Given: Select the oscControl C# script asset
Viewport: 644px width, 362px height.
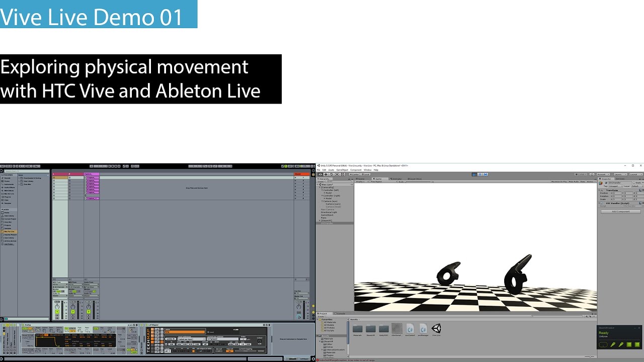Looking at the screenshot, I should click(410, 328).
